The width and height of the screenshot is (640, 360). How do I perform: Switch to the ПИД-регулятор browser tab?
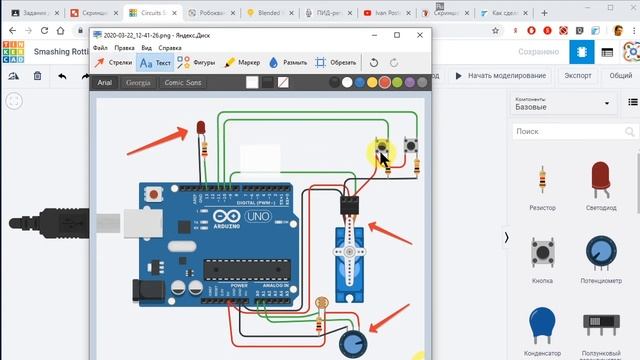(x=329, y=13)
